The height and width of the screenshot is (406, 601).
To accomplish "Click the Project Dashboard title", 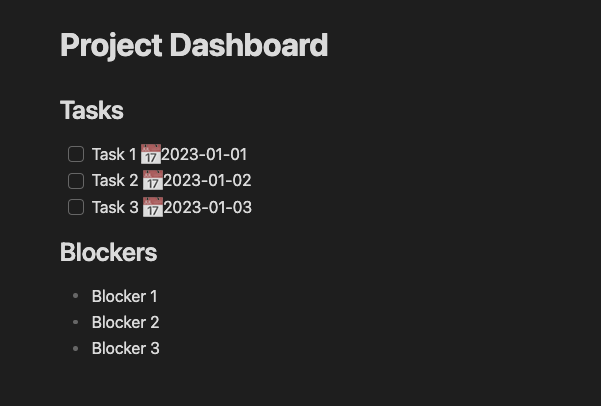I will point(194,46).
